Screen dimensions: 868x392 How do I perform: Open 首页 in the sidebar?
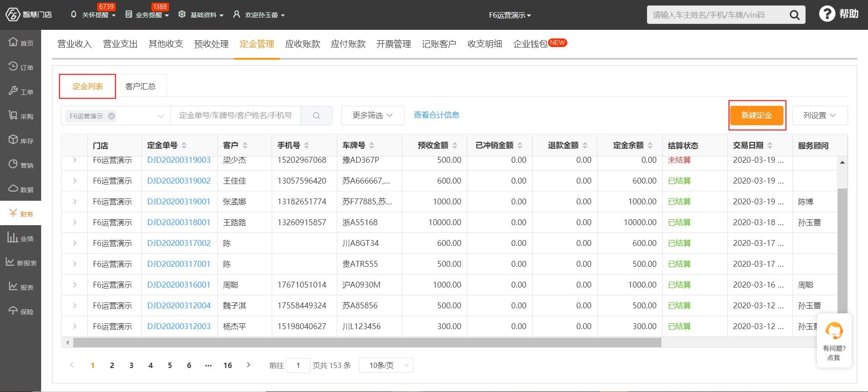21,43
